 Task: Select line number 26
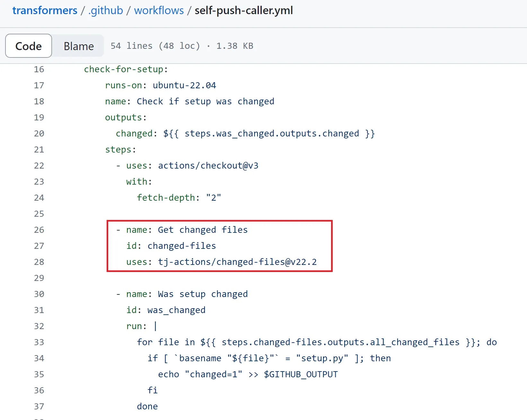tap(39, 230)
